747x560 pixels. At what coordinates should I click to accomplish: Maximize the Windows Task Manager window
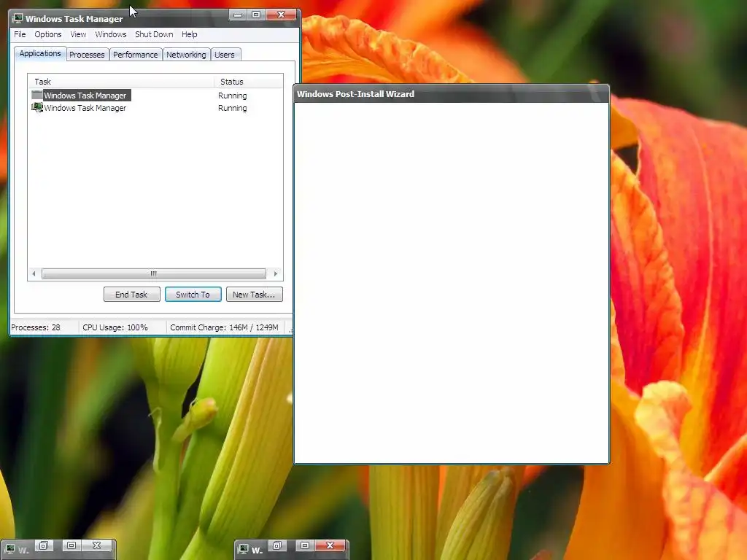click(x=256, y=15)
